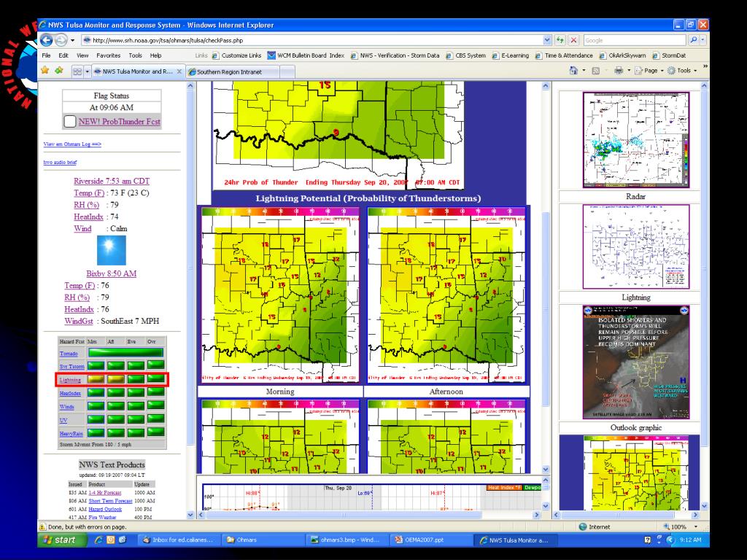
Task: Click the Add to Favorites icon
Action: tap(59, 71)
